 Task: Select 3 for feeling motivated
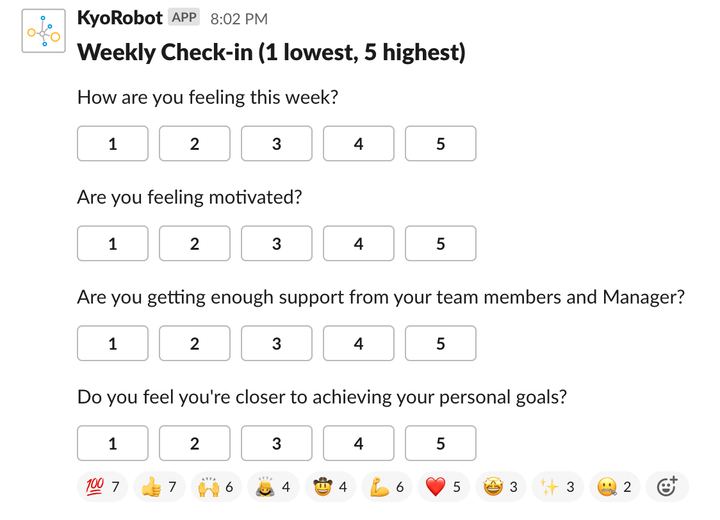tap(276, 244)
